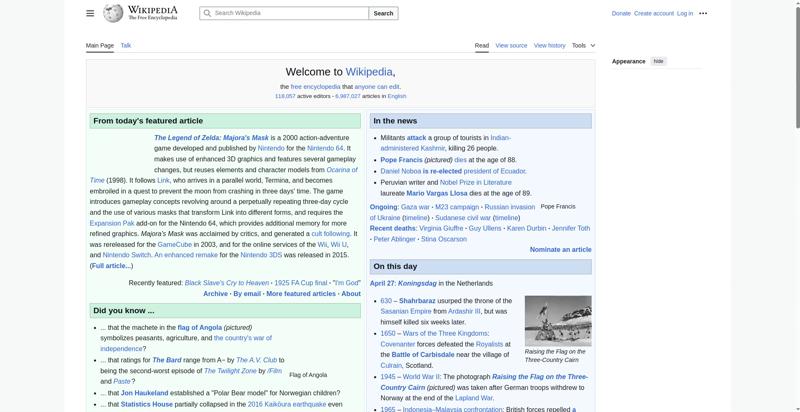800x412 pixels.
Task: Open the Raising the Flag photograph thumbnail
Action: coord(558,321)
